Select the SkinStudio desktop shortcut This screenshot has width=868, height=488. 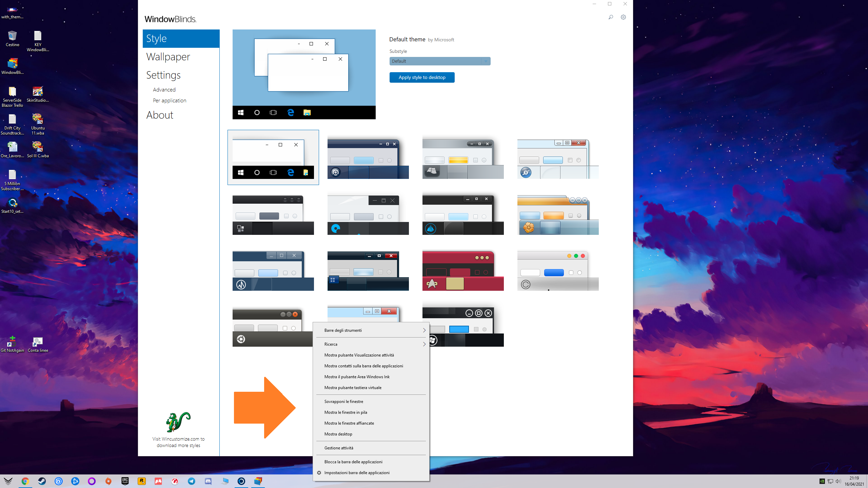[38, 94]
